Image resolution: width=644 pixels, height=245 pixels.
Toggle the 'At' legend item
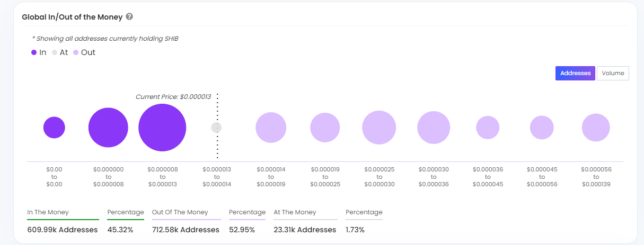click(x=59, y=52)
